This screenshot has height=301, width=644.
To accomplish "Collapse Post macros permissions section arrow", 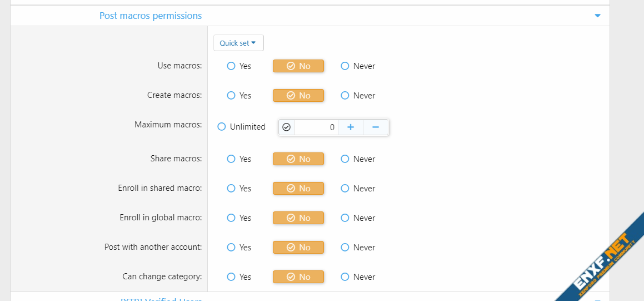I will 597,16.
